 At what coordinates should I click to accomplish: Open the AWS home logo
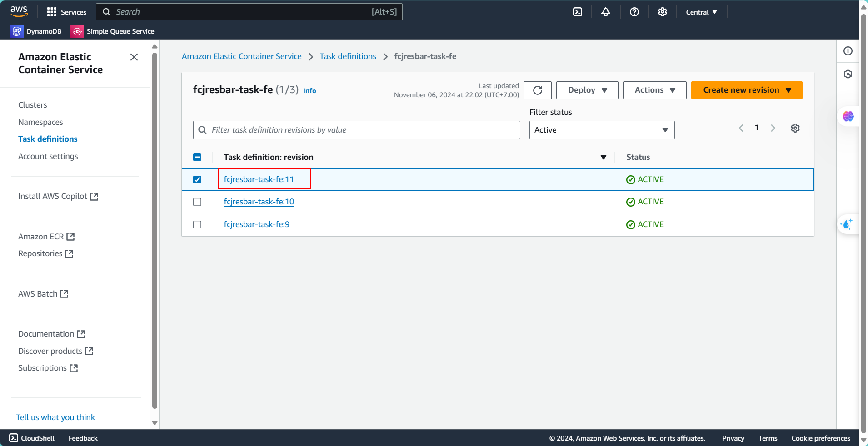click(19, 11)
